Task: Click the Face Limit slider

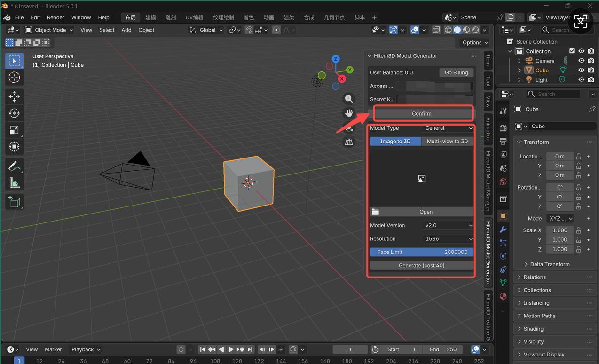Action: tap(422, 252)
